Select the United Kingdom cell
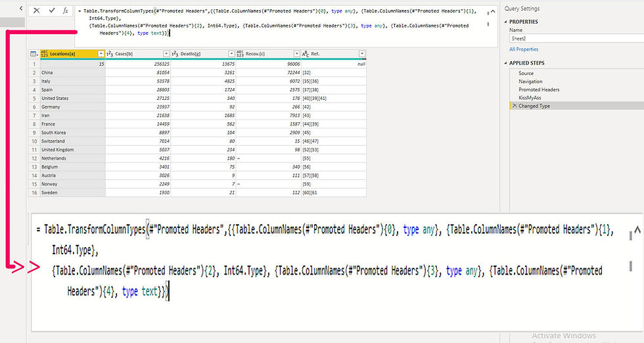Image resolution: width=644 pixels, height=343 pixels. [72, 150]
